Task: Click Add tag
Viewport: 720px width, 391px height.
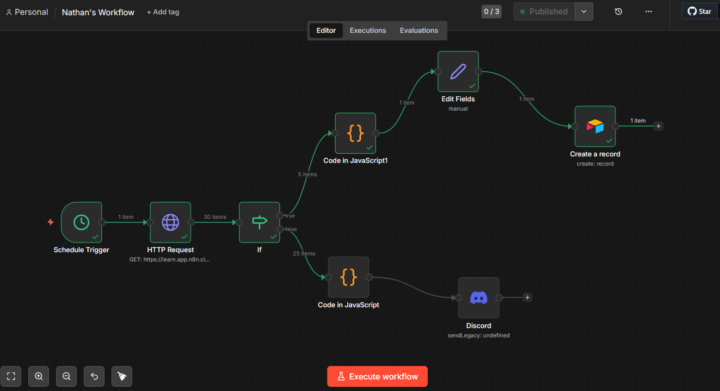Action: click(x=163, y=12)
